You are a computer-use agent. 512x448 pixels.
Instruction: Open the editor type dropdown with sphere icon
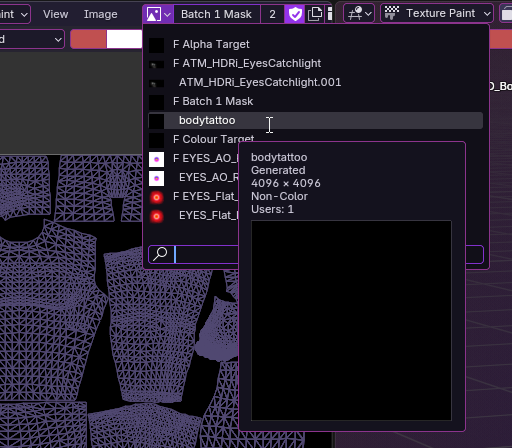point(359,13)
